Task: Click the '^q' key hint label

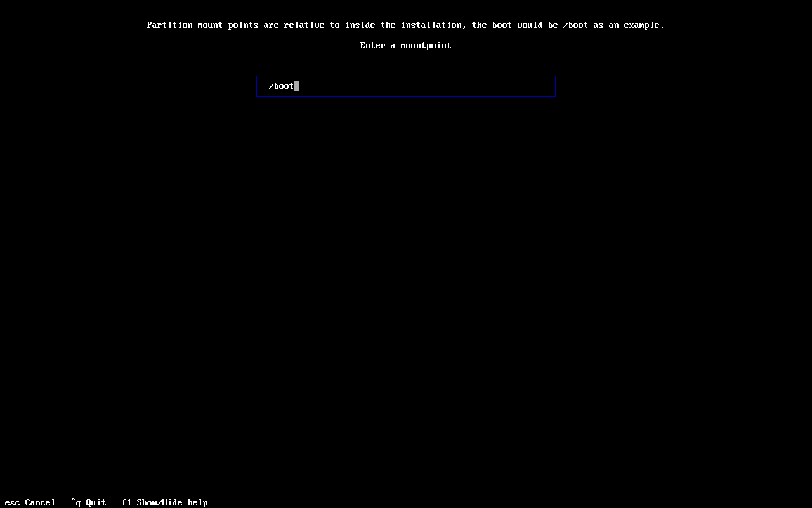Action: coord(75,502)
